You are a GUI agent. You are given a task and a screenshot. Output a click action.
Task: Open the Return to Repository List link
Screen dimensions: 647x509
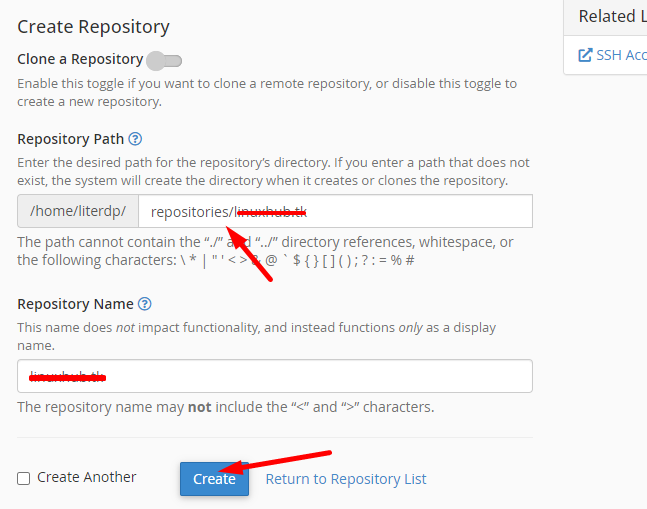pos(346,479)
